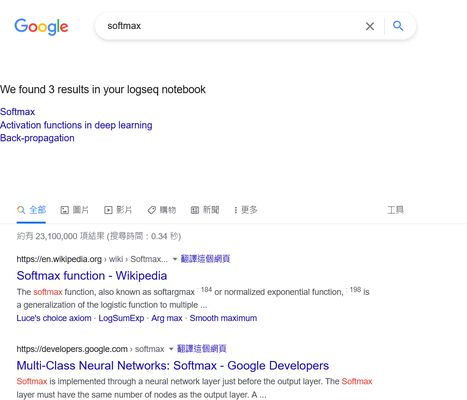Switch to the 圖片 images tab
This screenshot has width=467, height=400.
[75, 210]
